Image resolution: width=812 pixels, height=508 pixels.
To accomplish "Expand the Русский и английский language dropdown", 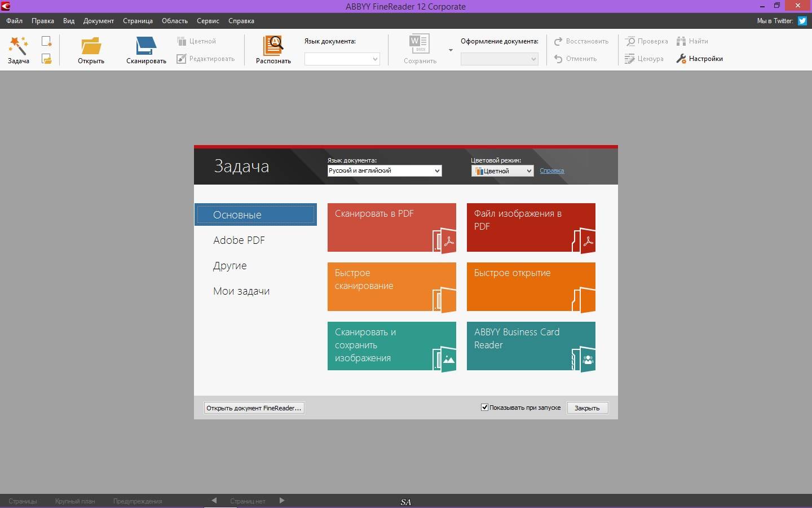I will 385,170.
